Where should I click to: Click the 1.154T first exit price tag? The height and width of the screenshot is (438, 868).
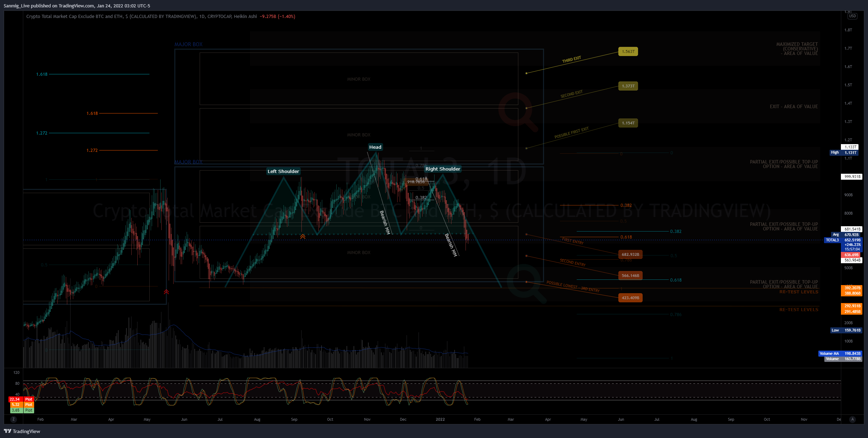[x=628, y=123]
